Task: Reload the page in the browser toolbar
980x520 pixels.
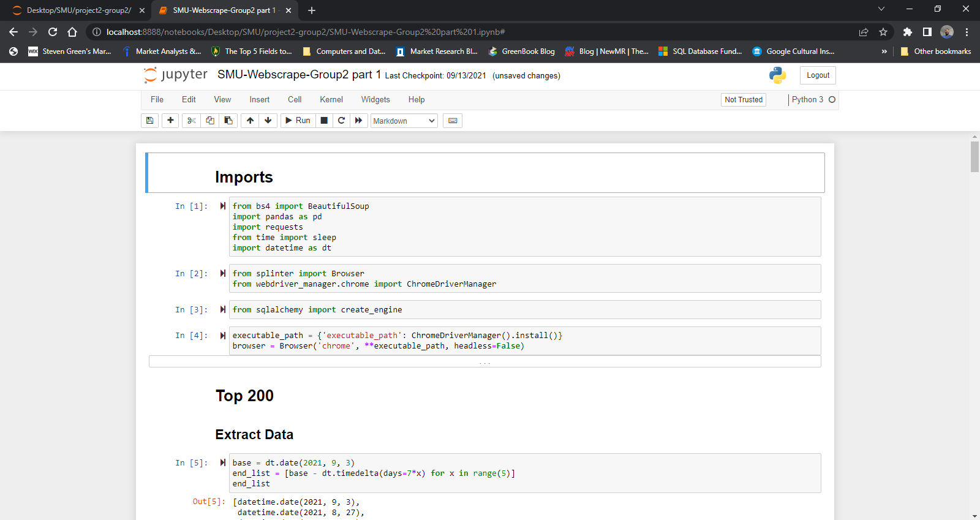Action: pos(53,32)
